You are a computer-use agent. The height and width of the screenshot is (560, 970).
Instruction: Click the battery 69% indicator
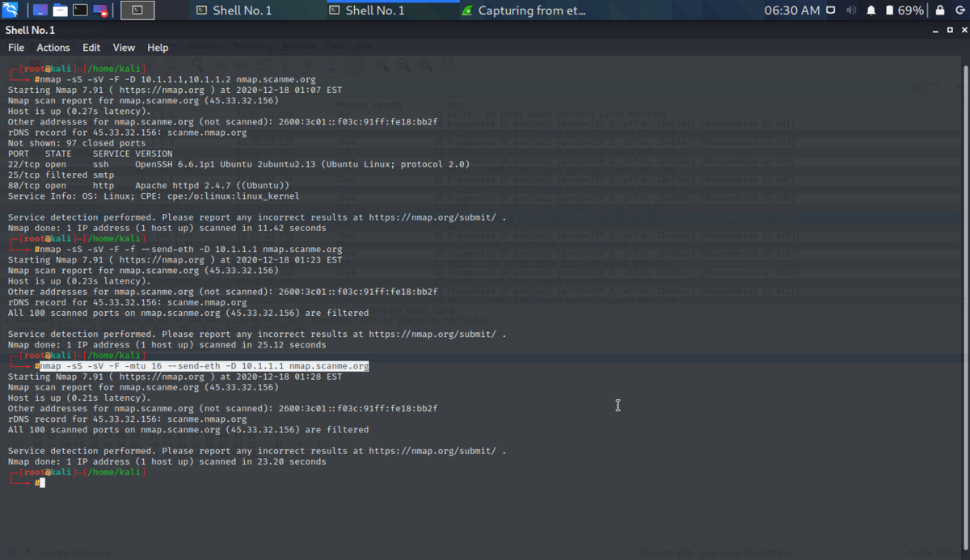tap(905, 11)
